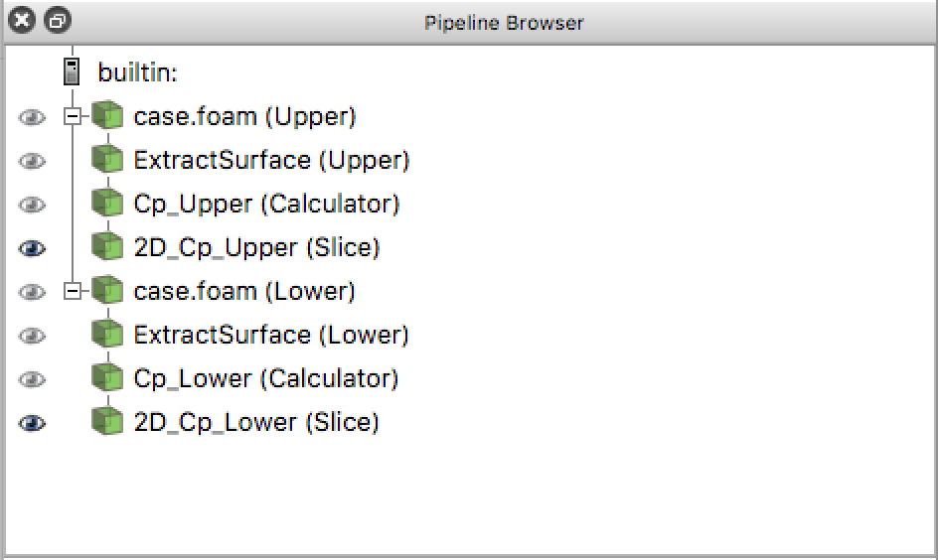Select the Cp_Lower (Calculator) filter label
Viewport: 938px width, 560px height.
265,378
